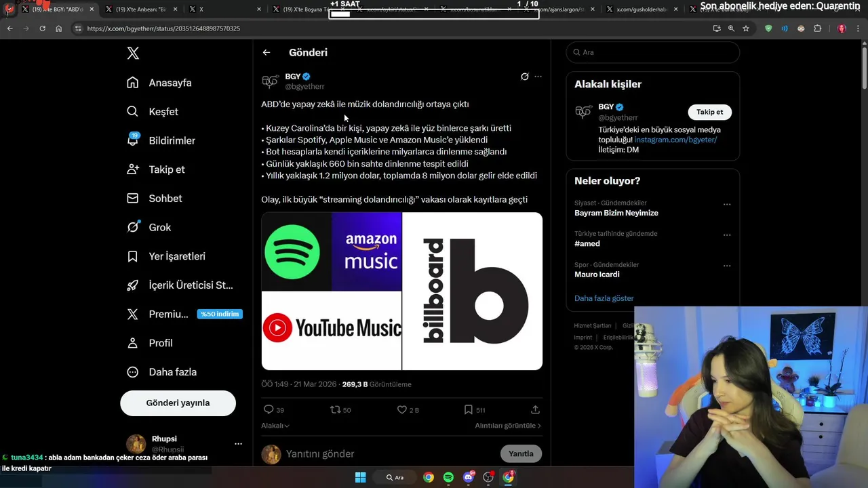Open options for Bayram Bizim Neyimize trend
The width and height of the screenshot is (868, 488).
[x=727, y=204]
